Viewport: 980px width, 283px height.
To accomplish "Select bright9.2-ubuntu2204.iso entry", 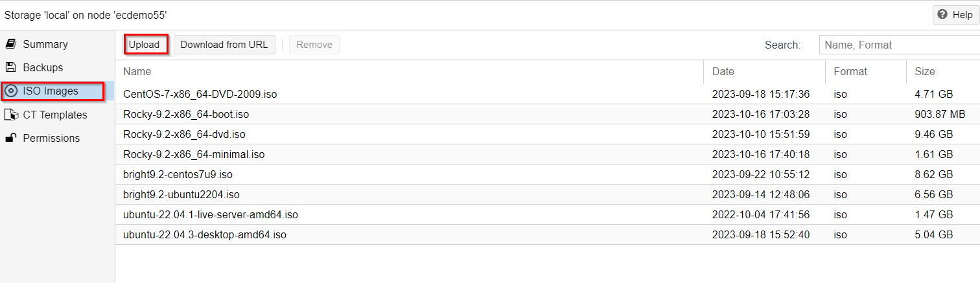I will [x=181, y=194].
